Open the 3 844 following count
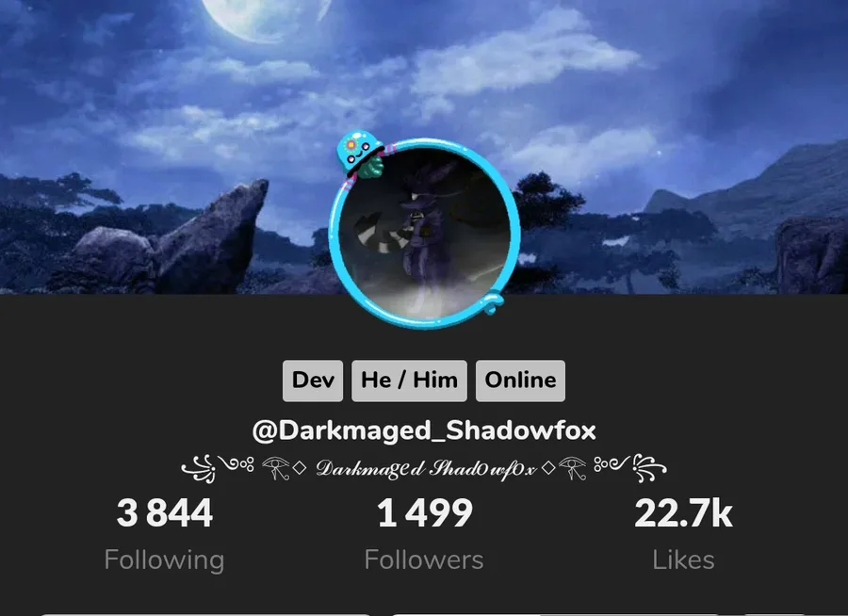848x616 pixels. pos(164,513)
